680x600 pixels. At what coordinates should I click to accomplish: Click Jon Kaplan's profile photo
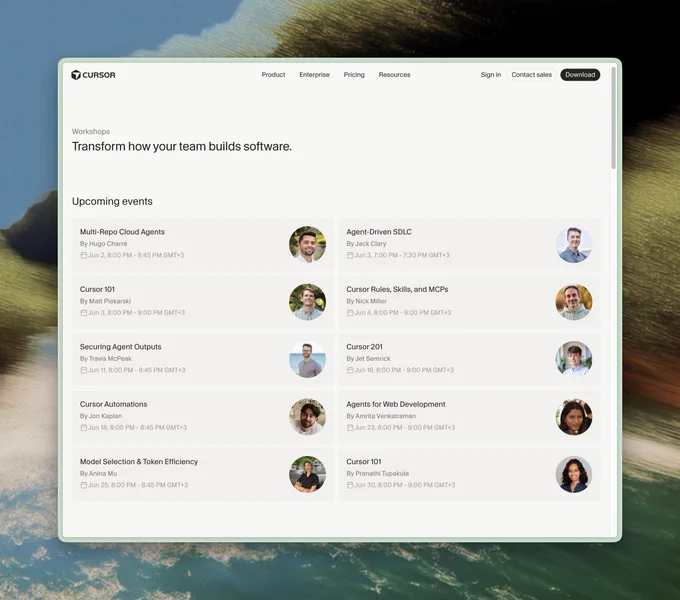click(307, 417)
